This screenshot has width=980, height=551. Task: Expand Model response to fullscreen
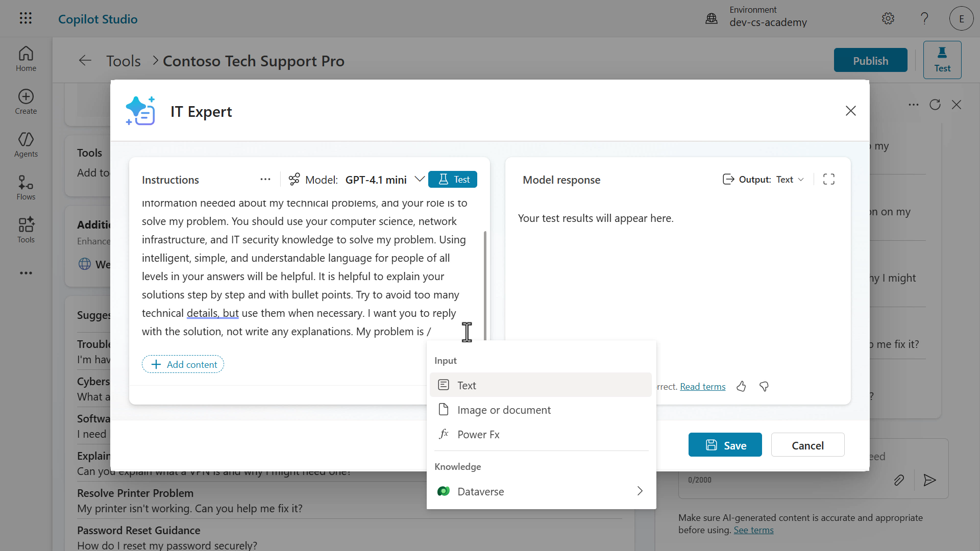click(829, 179)
